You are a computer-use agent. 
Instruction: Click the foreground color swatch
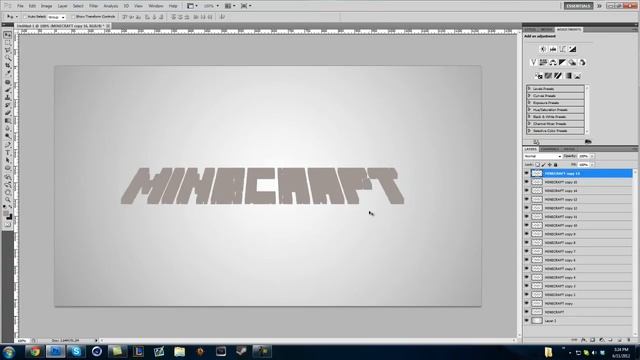pyautogui.click(x=6, y=213)
